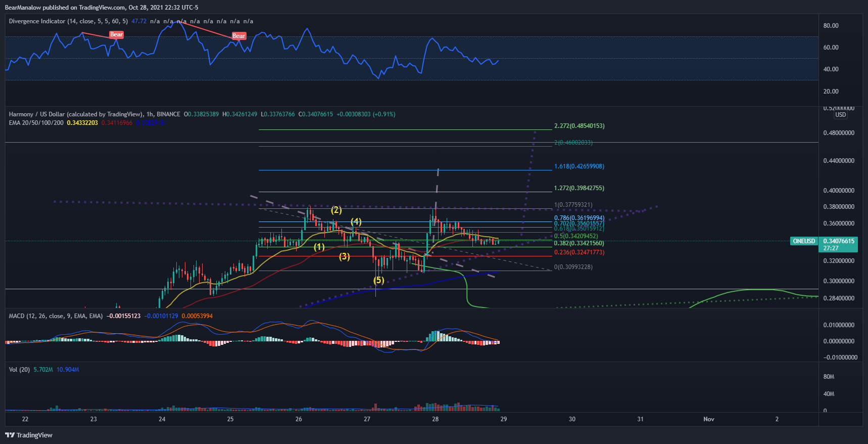Select the 1(0.37759321) Fibonacci label

pyautogui.click(x=573, y=205)
